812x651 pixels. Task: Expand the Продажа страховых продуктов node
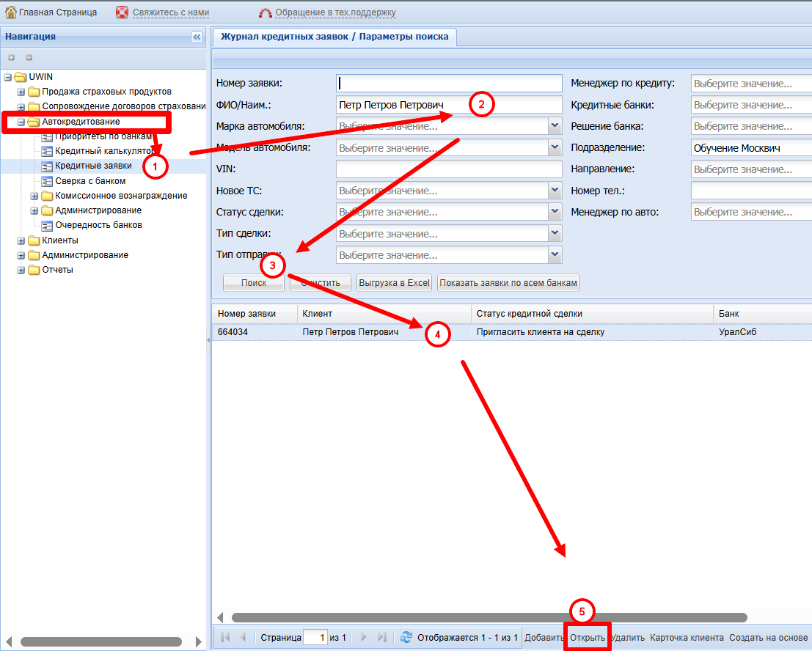click(21, 92)
